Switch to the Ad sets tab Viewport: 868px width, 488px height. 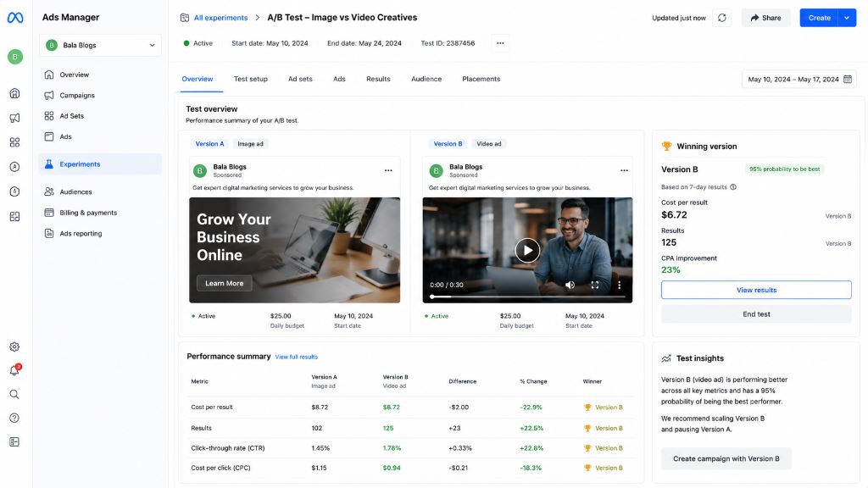(x=300, y=79)
